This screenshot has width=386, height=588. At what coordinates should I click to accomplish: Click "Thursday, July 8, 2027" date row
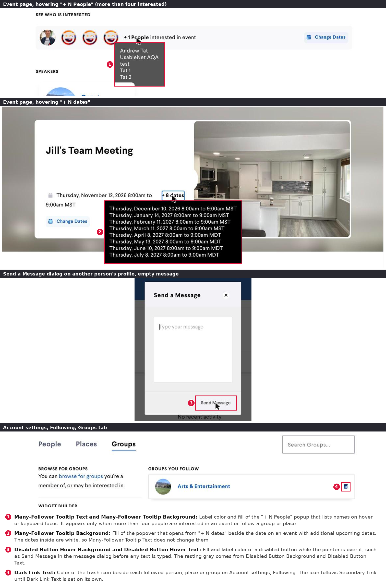coord(164,255)
